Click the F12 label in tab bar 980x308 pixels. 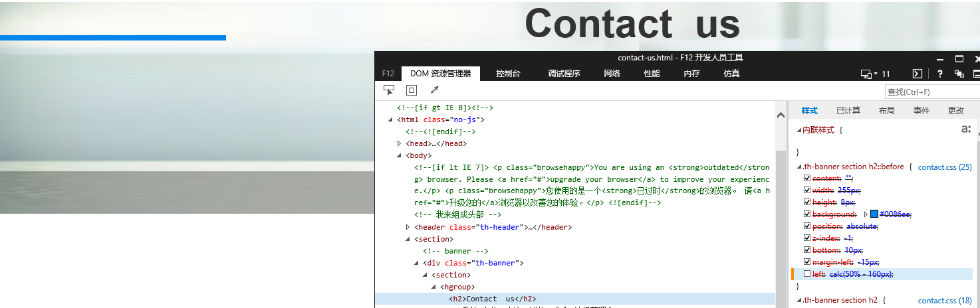click(388, 74)
